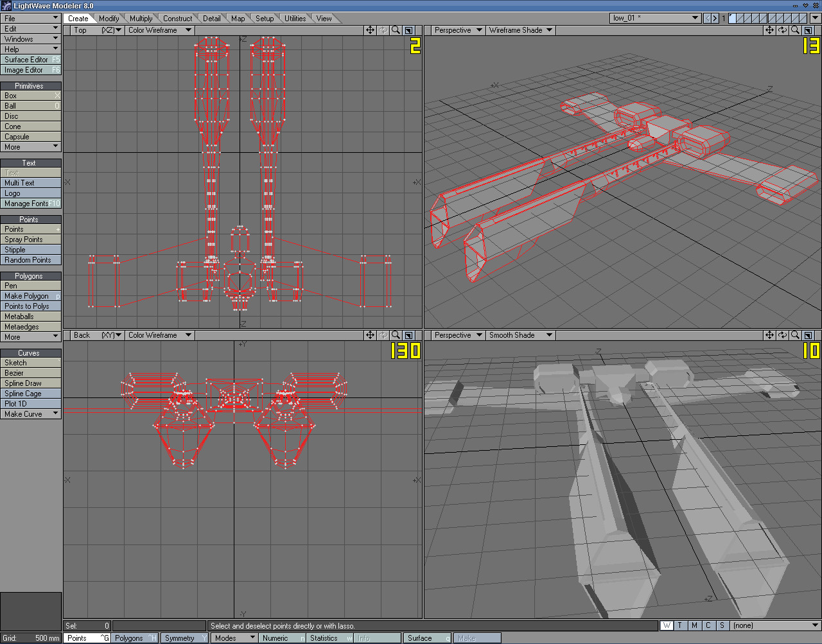Switch to the Detail tab

212,19
